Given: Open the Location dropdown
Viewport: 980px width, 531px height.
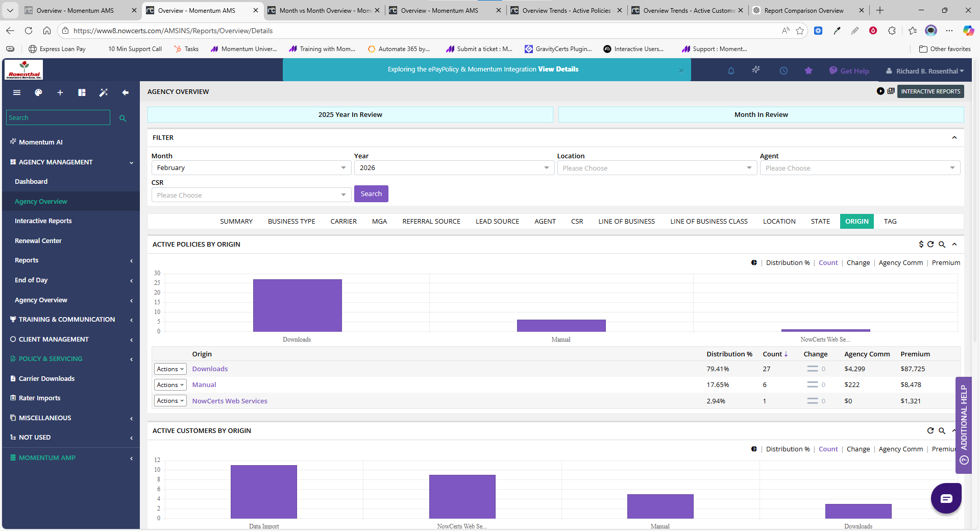Looking at the screenshot, I should [657, 168].
